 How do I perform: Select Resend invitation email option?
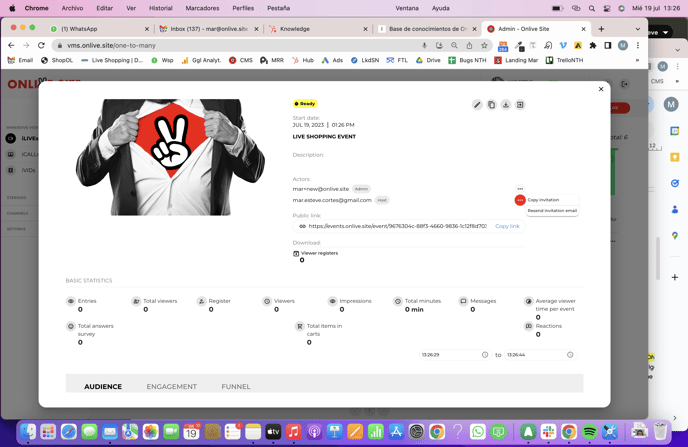[x=552, y=211]
